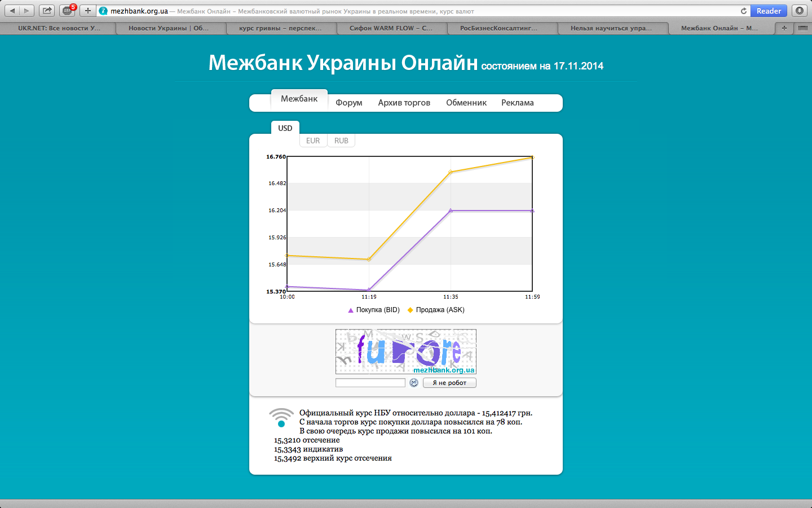Viewport: 812px width, 508px height.
Task: Select the EUR currency tab
Action: click(x=313, y=141)
